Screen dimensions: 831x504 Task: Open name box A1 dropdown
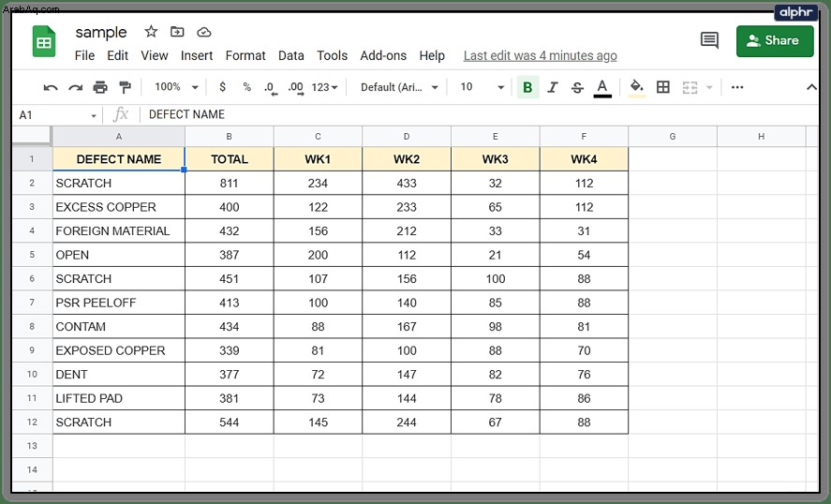94,115
